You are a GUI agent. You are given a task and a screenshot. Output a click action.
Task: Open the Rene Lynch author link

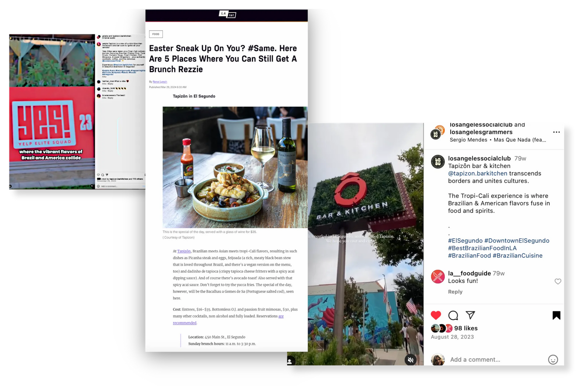(160, 82)
